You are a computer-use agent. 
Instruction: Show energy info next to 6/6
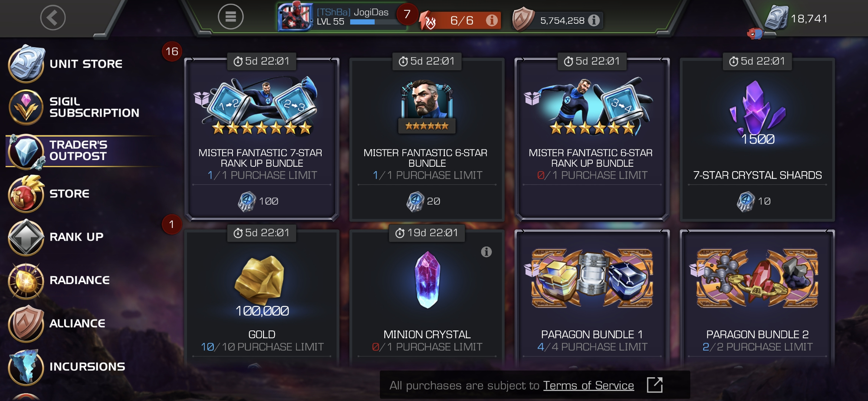(491, 20)
